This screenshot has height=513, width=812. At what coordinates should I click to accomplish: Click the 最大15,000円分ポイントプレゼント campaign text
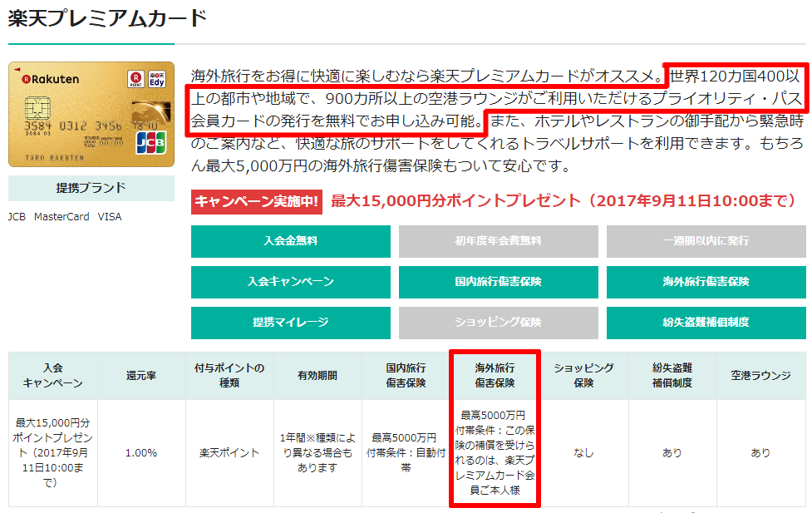click(563, 201)
